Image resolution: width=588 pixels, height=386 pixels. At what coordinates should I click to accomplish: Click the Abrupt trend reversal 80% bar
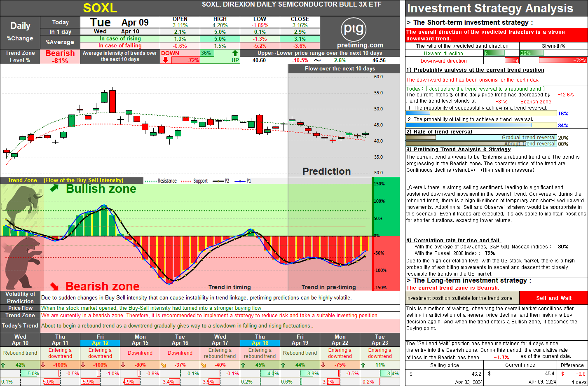click(481, 144)
